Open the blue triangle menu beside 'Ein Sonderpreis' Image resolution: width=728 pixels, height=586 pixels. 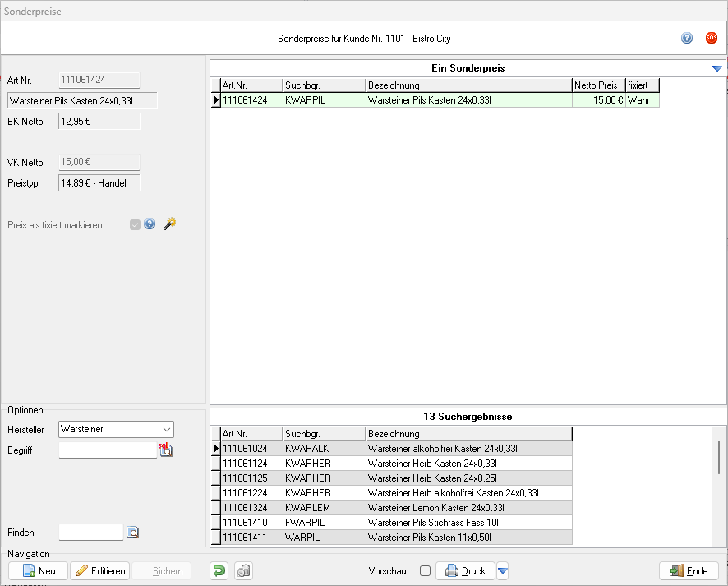716,68
